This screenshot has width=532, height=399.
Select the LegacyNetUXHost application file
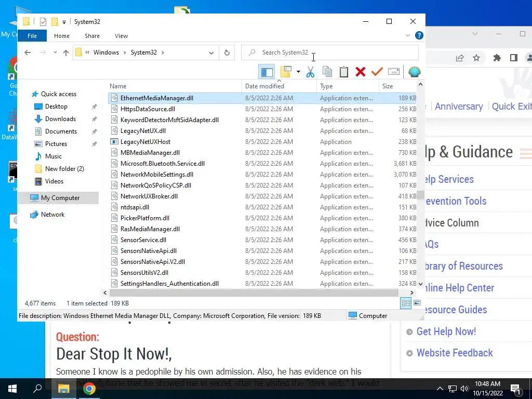(x=262, y=142)
